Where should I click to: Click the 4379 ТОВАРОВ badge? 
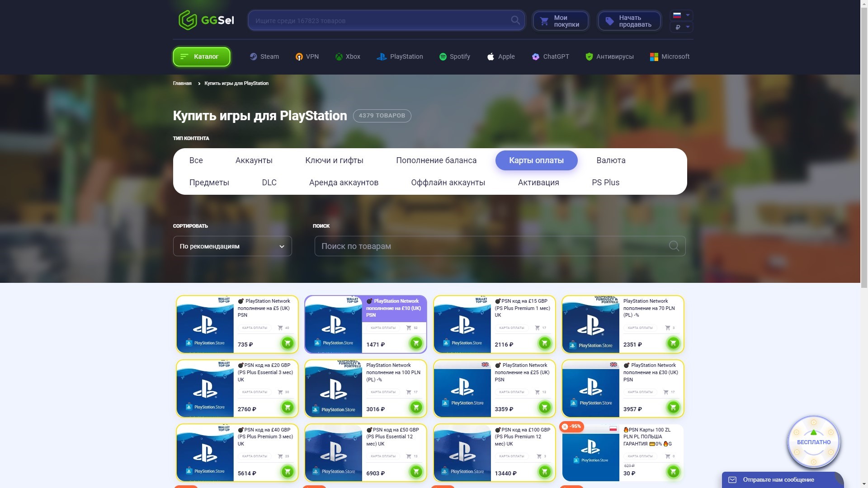[x=382, y=116]
